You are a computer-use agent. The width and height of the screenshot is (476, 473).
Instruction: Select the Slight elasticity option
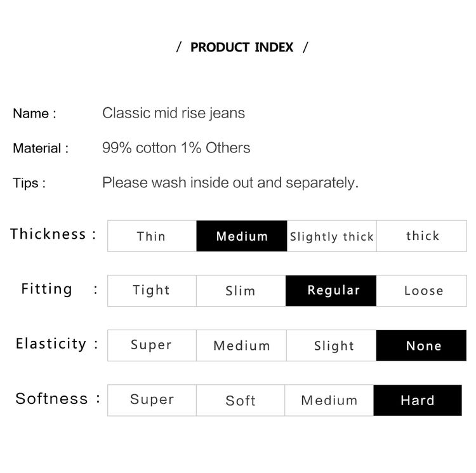tap(331, 345)
